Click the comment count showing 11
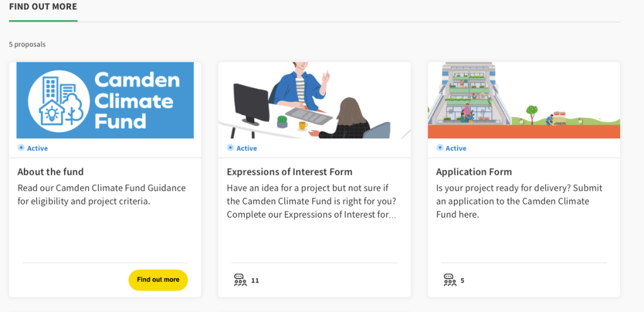 coord(255,281)
